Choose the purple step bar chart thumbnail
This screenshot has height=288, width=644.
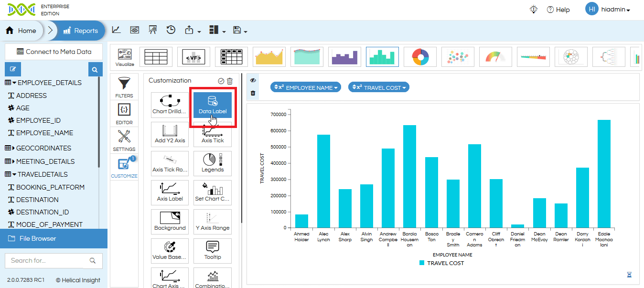click(x=344, y=57)
